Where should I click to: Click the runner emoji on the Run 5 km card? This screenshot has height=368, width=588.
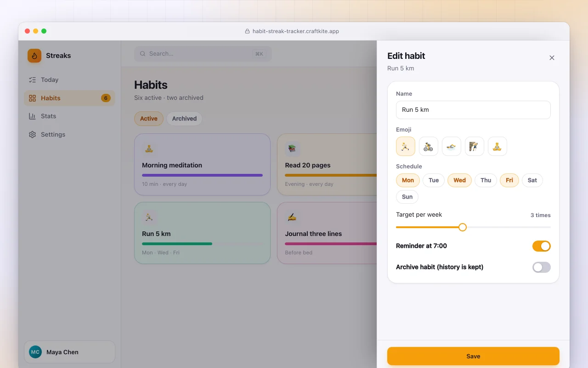pyautogui.click(x=149, y=217)
